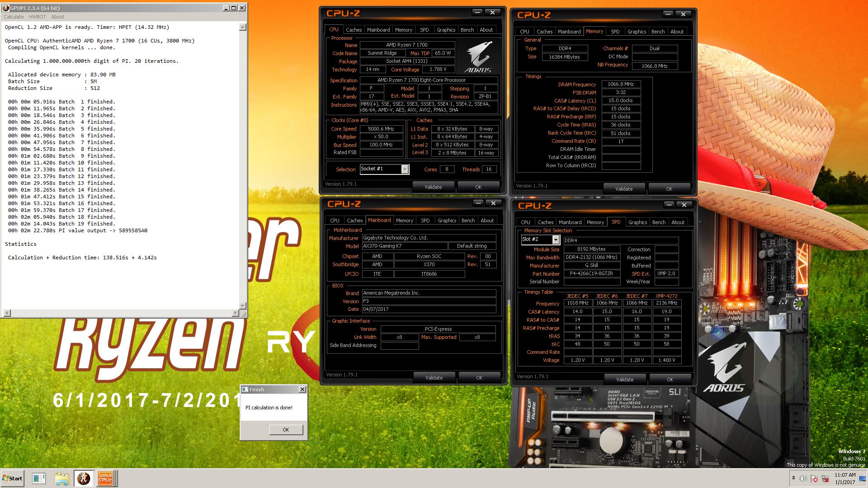
Task: Switch to Caches tab in CPU-Z CPU window
Action: 354,30
